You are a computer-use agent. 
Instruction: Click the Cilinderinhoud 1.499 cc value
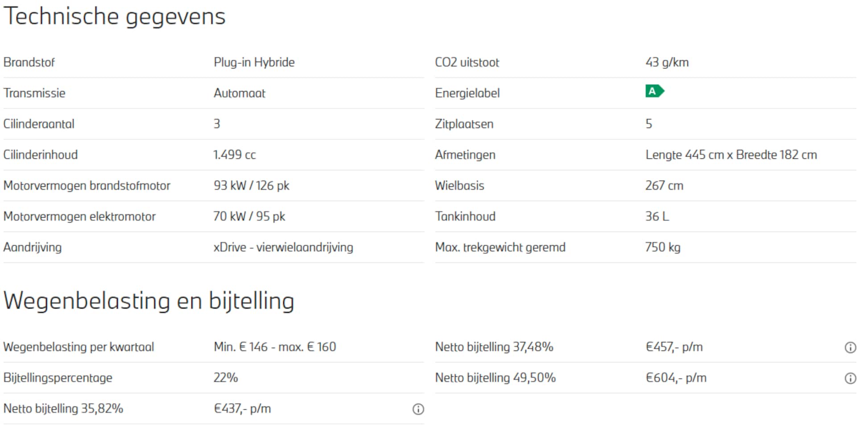tap(235, 155)
